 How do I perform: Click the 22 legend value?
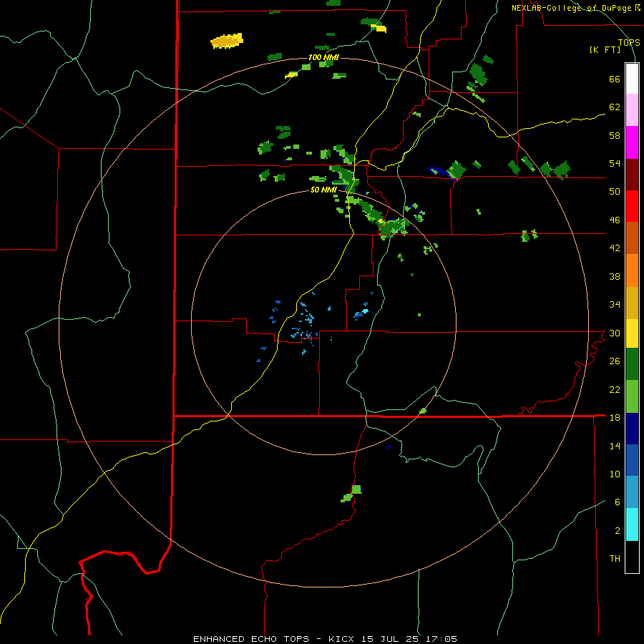point(615,389)
